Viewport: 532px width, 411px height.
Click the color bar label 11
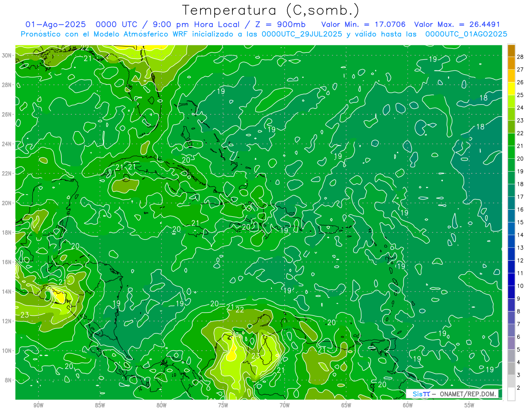[x=520, y=273]
